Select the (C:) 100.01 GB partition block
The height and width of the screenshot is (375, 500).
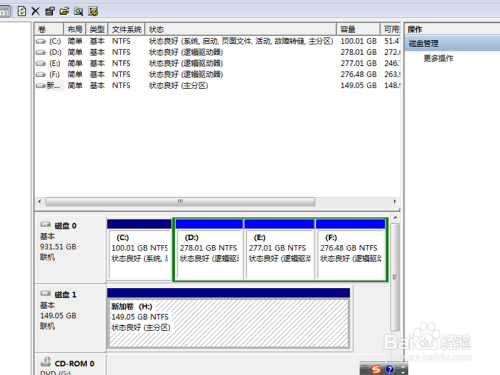coord(139,249)
